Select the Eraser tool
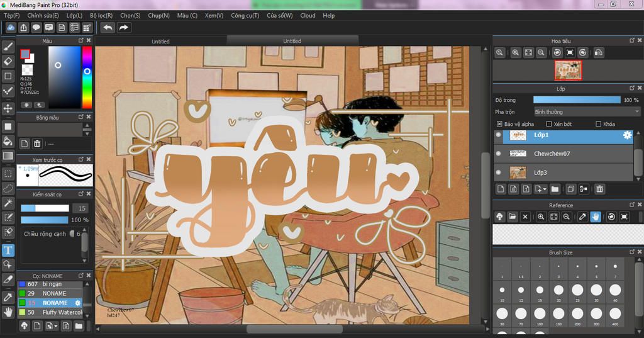 [8, 62]
